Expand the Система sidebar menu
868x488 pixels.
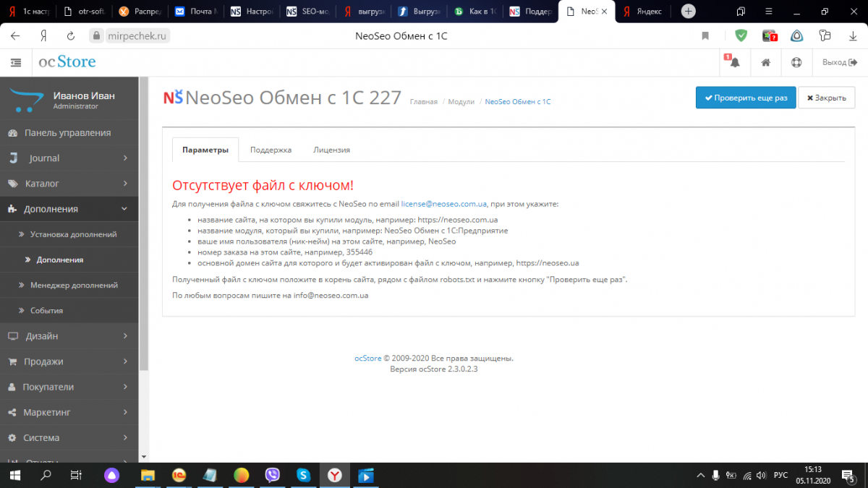tap(69, 438)
